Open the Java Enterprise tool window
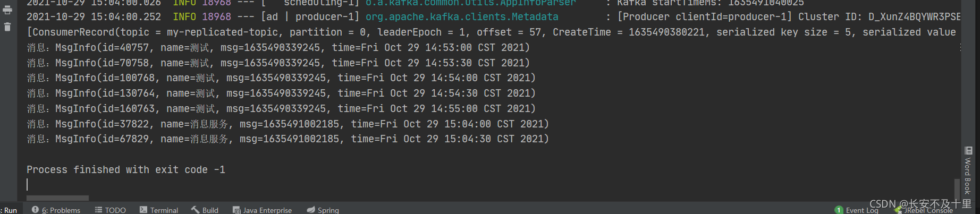980x214 pixels. point(262,210)
